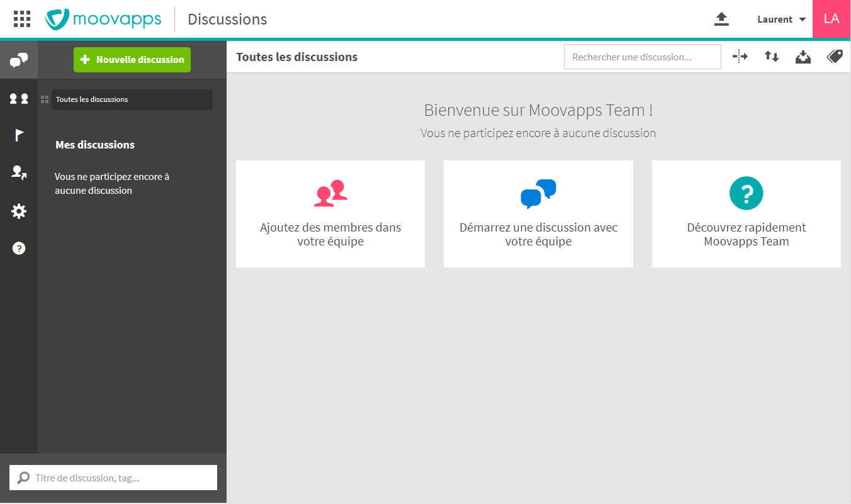Open the flag sidebar icon

click(19, 135)
